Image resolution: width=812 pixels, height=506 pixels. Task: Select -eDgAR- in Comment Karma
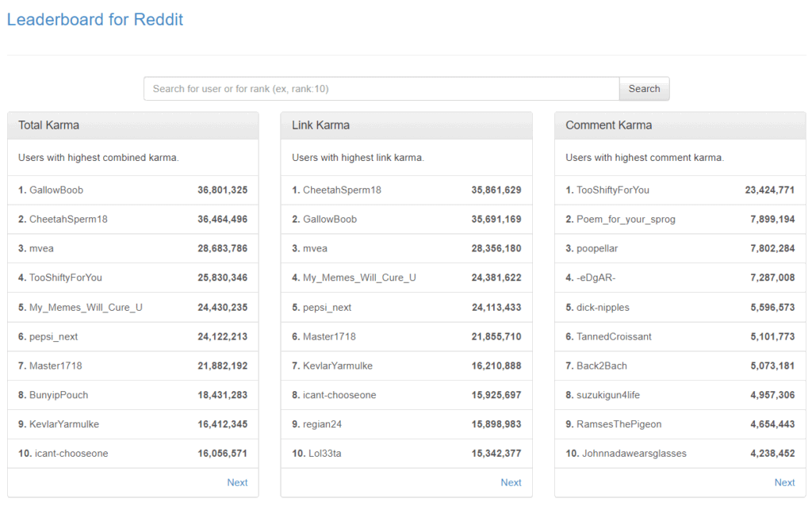pyautogui.click(x=596, y=278)
